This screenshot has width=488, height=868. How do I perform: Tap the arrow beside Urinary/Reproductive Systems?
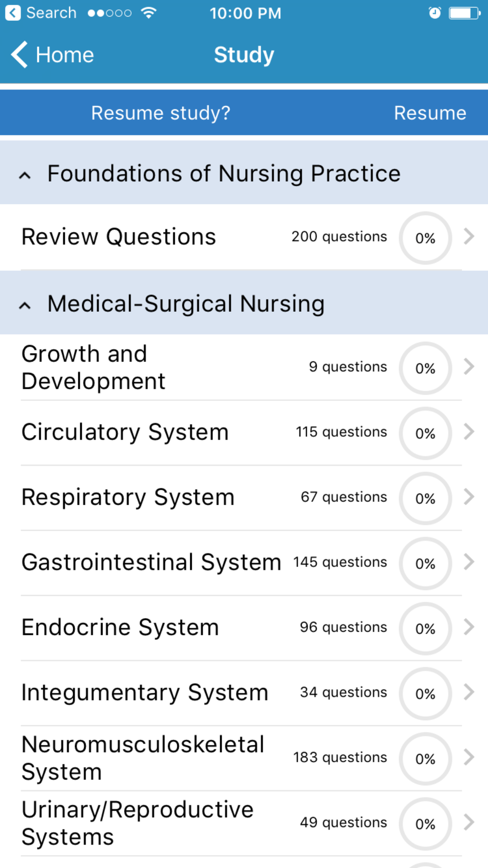coord(469,822)
